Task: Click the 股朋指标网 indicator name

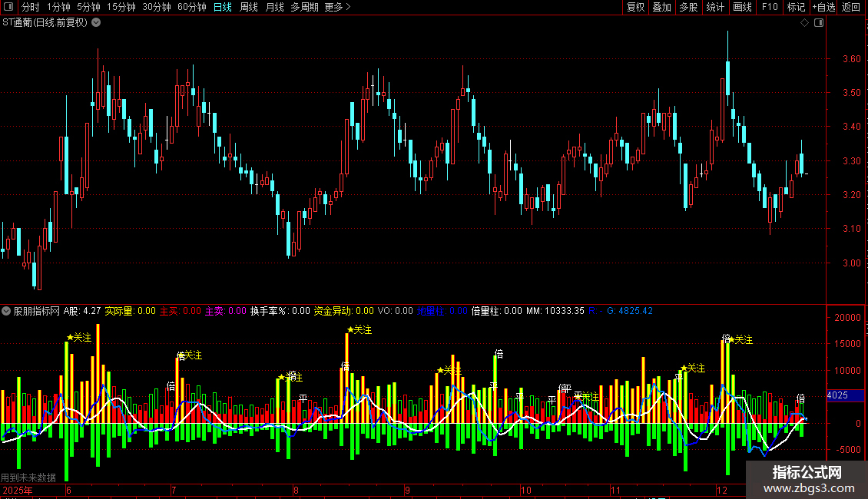Action: [37, 311]
